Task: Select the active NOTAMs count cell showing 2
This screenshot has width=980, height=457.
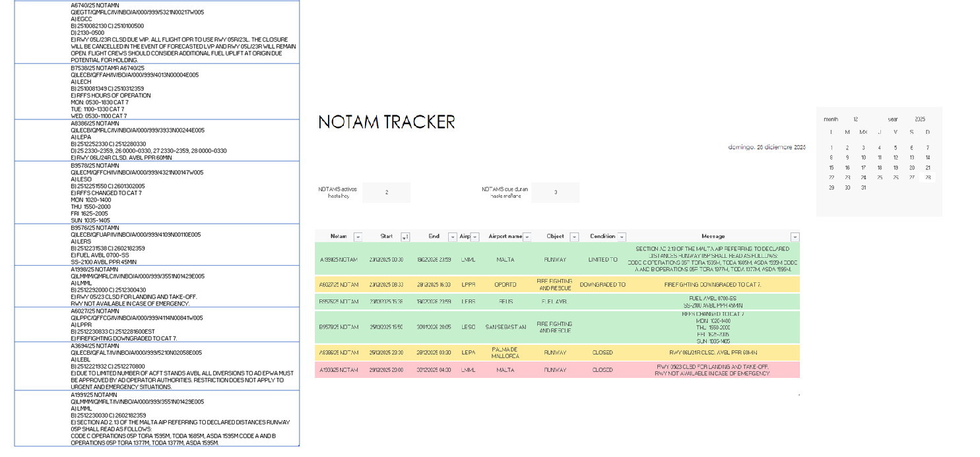Action: tap(387, 193)
